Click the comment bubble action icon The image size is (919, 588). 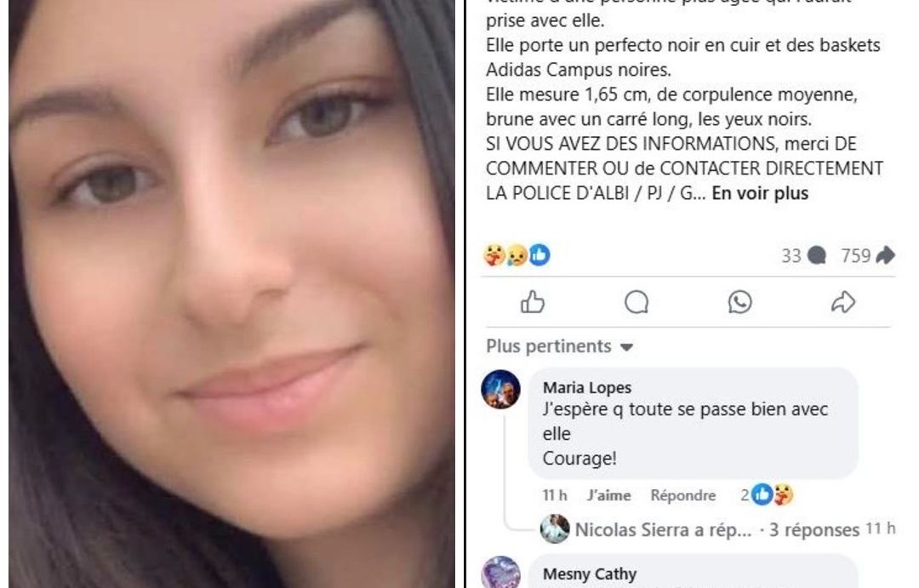click(x=636, y=302)
